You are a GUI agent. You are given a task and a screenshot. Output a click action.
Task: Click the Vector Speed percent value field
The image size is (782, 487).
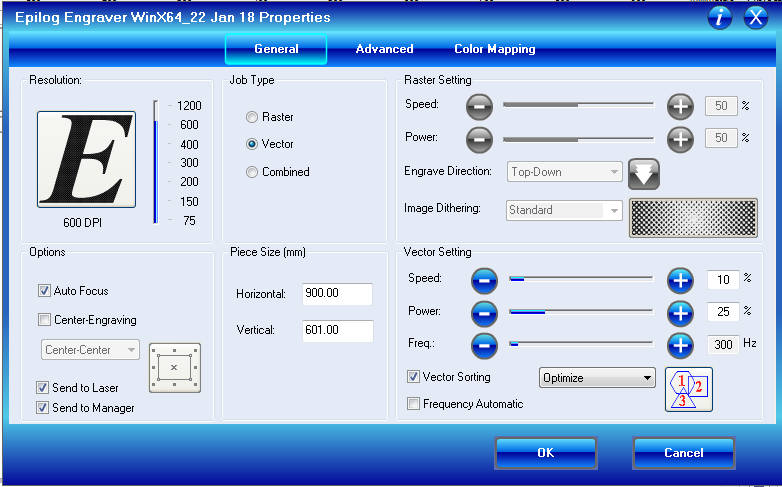coord(723,280)
